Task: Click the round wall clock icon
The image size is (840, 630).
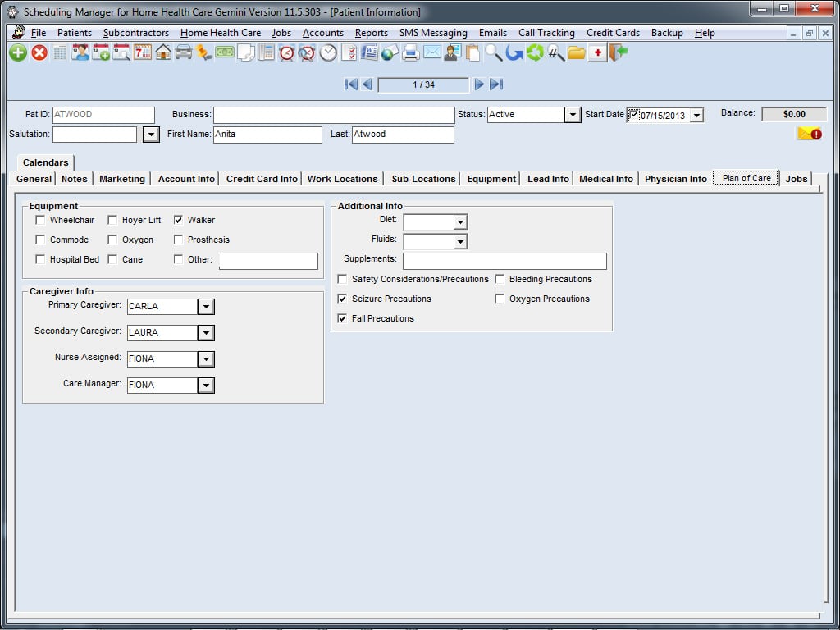Action: click(x=328, y=52)
